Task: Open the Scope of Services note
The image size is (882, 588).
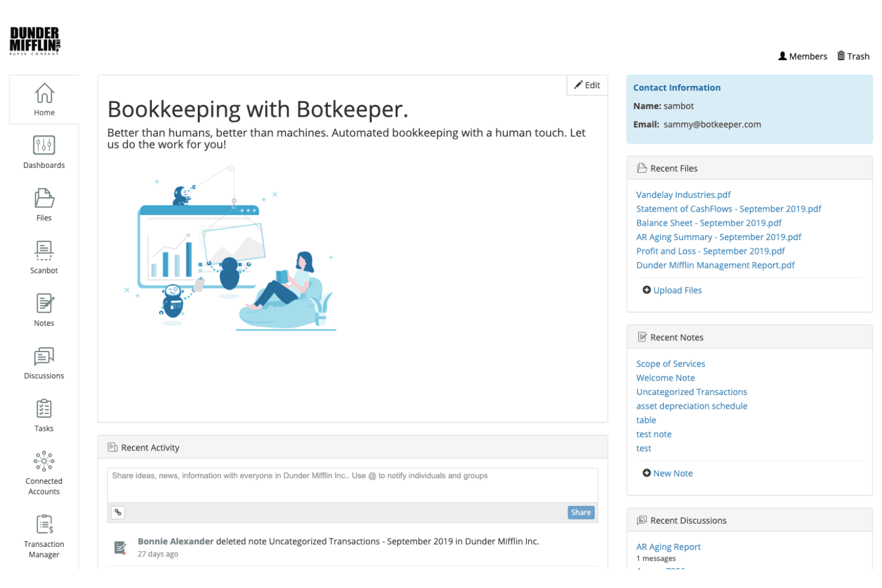Action: click(x=670, y=364)
